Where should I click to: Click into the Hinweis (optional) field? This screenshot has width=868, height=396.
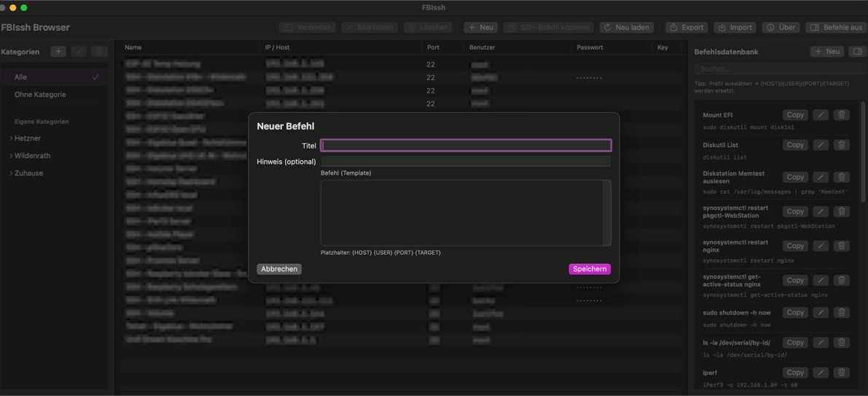pyautogui.click(x=465, y=162)
